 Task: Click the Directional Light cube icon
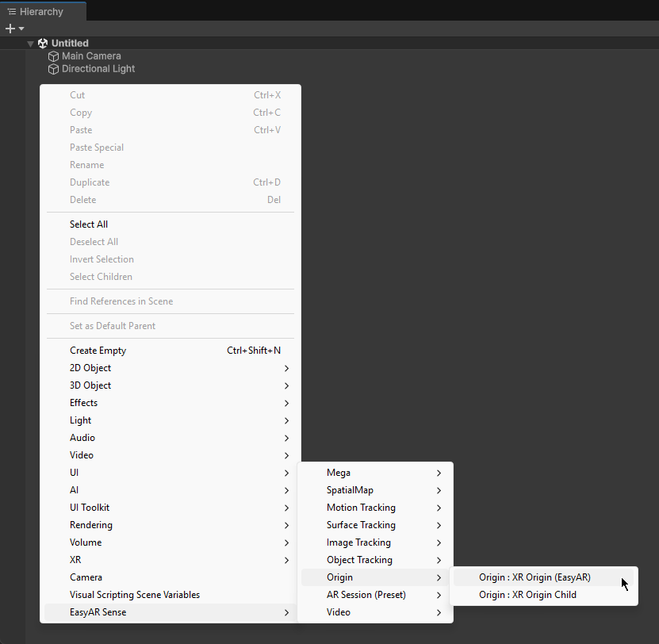[54, 69]
